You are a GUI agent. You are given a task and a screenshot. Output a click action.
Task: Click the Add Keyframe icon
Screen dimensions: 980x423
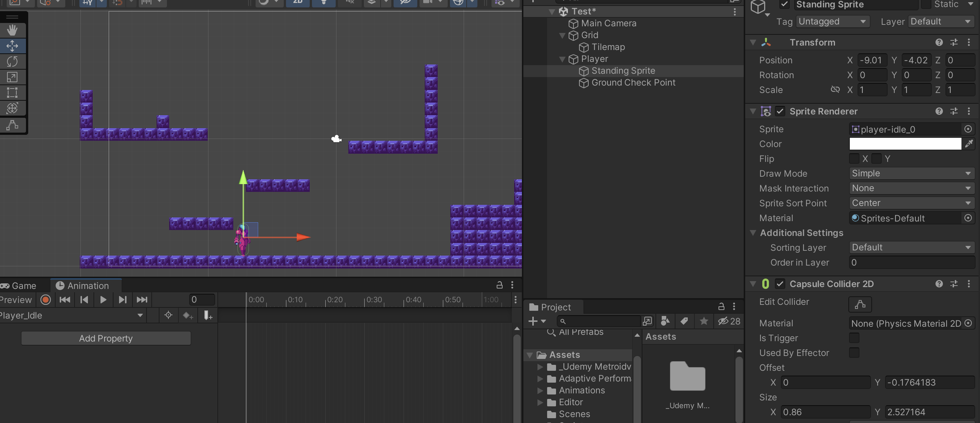188,316
